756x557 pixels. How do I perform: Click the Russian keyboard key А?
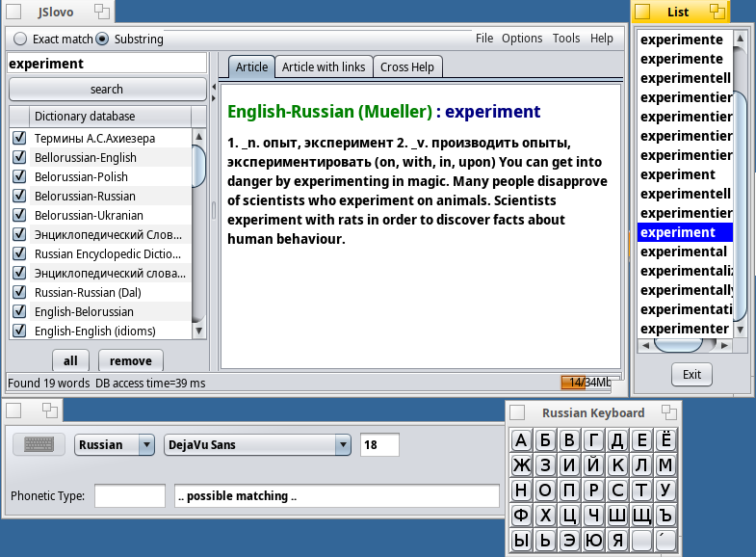pyautogui.click(x=521, y=440)
